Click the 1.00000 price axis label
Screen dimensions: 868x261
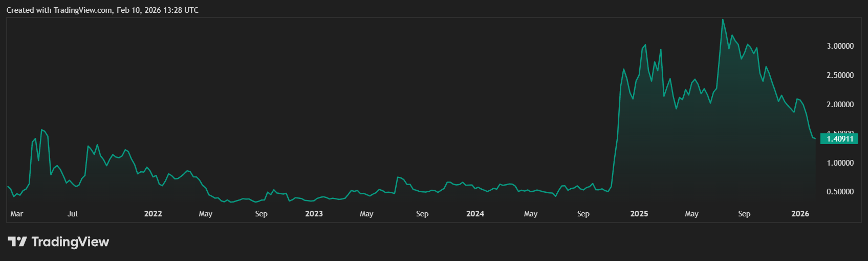pyautogui.click(x=840, y=163)
